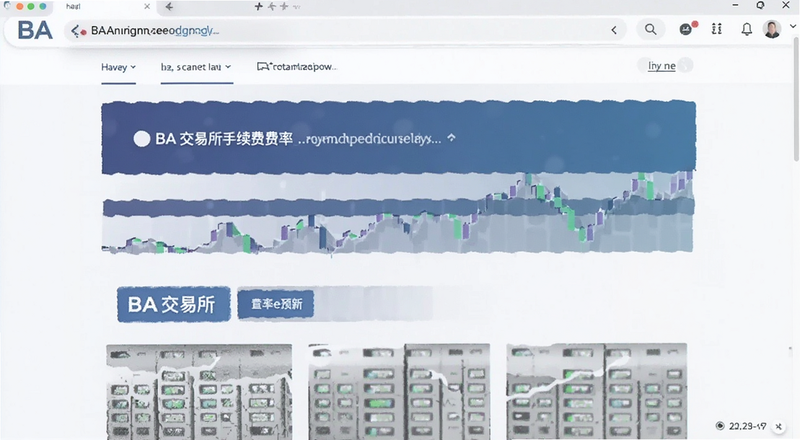Click the banner title 'BA 交易所手续费费率'
Viewport: 800px width, 440px height.
pos(224,139)
